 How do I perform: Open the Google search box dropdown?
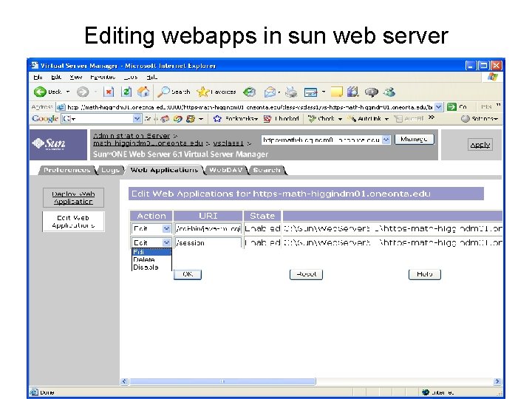tap(137, 118)
